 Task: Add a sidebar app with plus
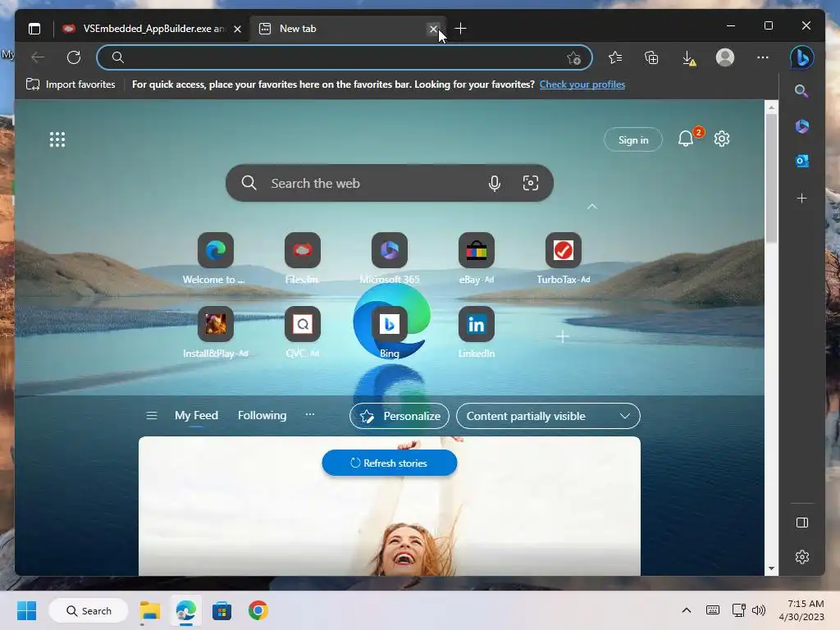pos(802,199)
